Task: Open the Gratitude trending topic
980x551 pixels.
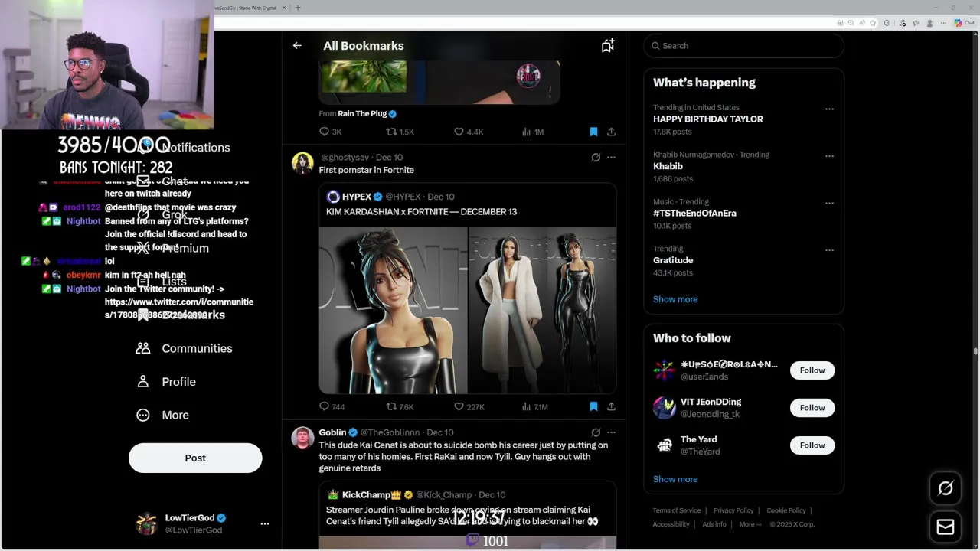Action: (673, 260)
